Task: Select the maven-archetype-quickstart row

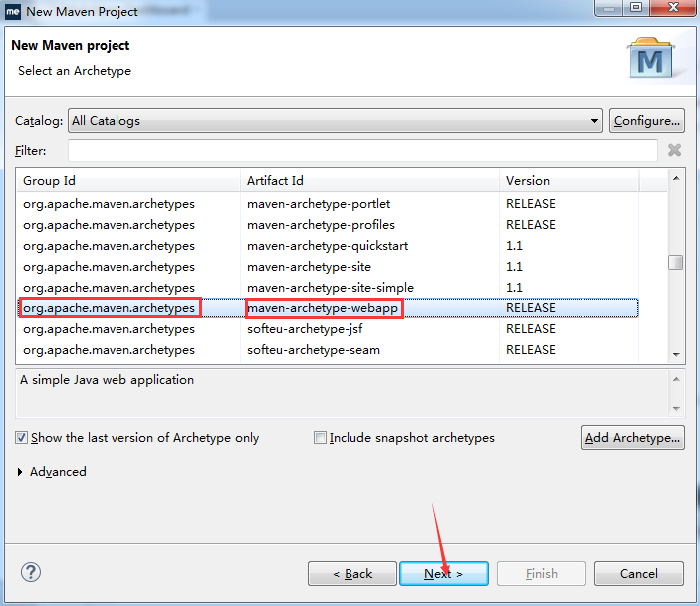Action: pyautogui.click(x=329, y=246)
